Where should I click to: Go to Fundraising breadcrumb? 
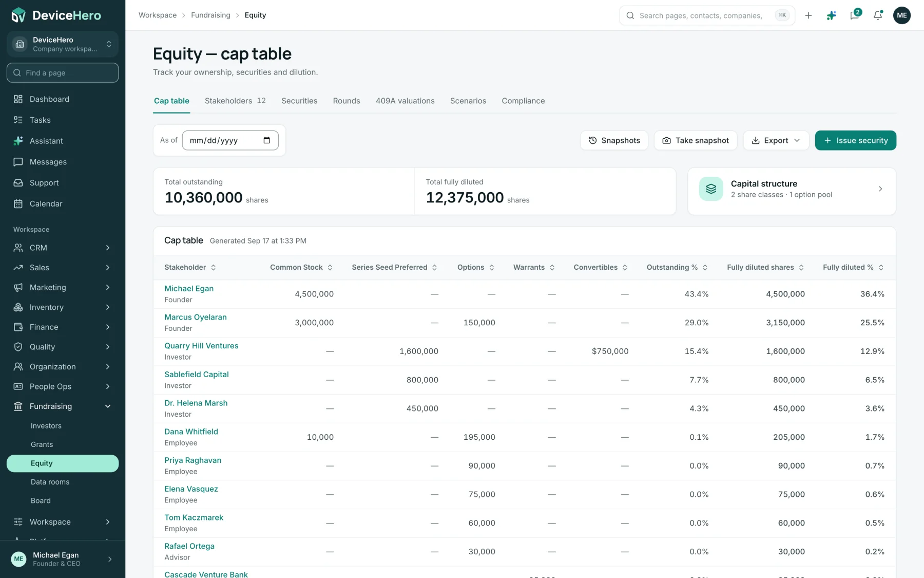point(210,15)
